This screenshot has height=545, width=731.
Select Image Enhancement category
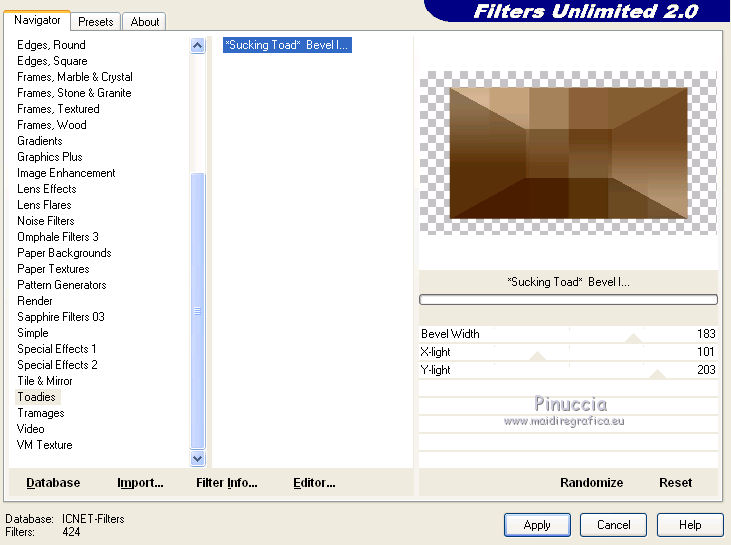coord(66,173)
